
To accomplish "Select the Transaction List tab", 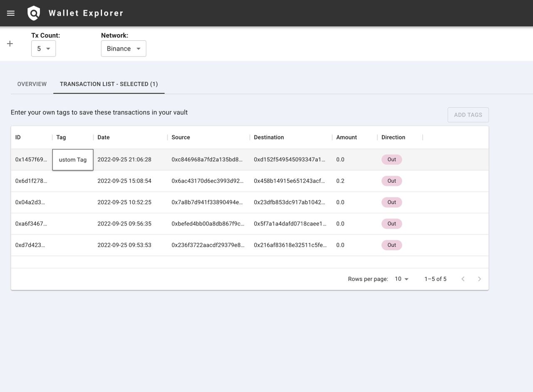I will [109, 84].
